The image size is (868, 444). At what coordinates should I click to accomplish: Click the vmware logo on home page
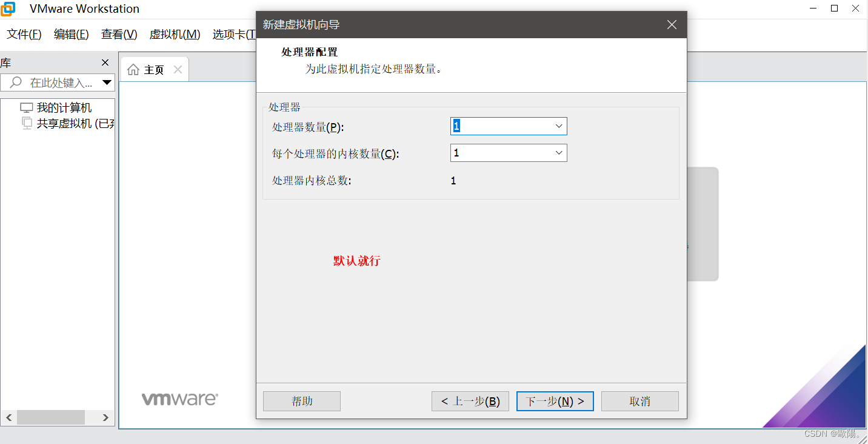(x=180, y=399)
